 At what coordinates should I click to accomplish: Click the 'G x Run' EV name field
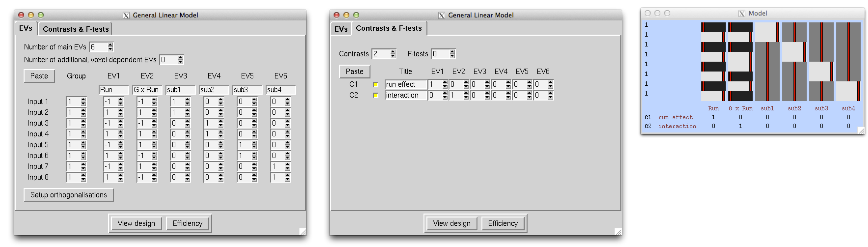(x=147, y=90)
